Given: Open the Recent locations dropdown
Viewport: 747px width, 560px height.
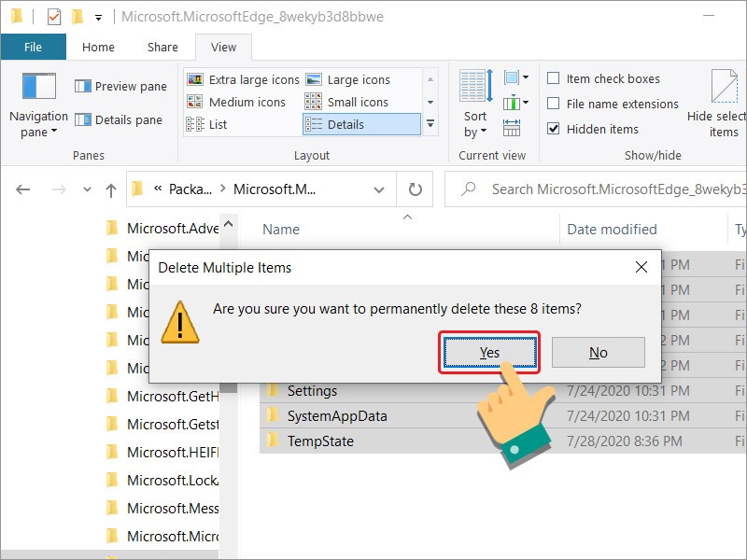Looking at the screenshot, I should point(87,189).
